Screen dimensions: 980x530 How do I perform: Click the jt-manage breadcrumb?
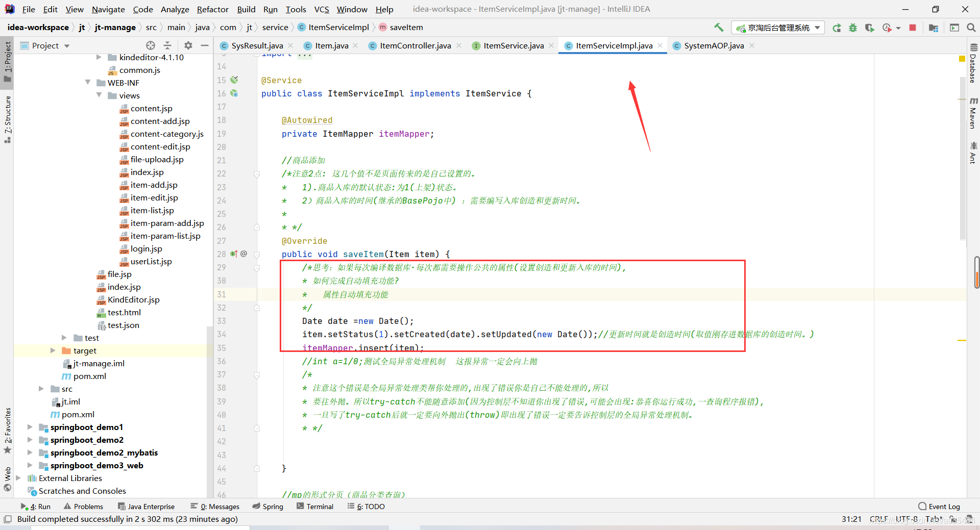115,28
